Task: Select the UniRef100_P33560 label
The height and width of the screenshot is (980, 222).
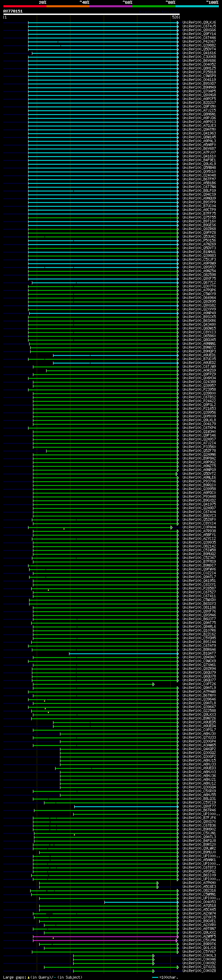Action: [x=199, y=447]
